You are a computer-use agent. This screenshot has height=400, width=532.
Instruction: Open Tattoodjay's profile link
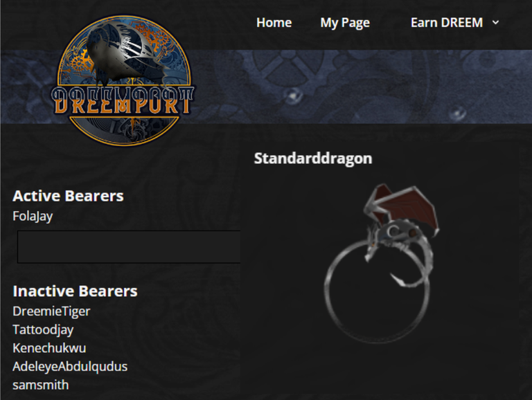[43, 330]
